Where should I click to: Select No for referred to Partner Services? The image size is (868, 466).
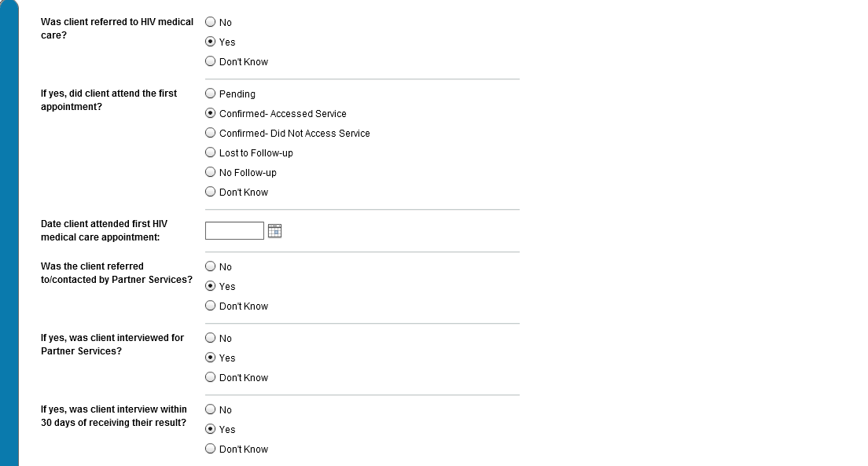tap(210, 266)
